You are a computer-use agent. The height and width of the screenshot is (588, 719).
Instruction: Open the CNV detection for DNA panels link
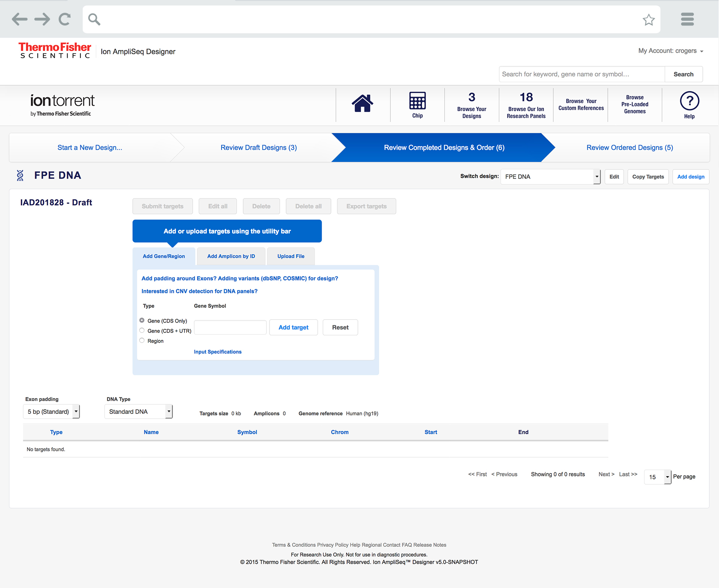tap(199, 291)
